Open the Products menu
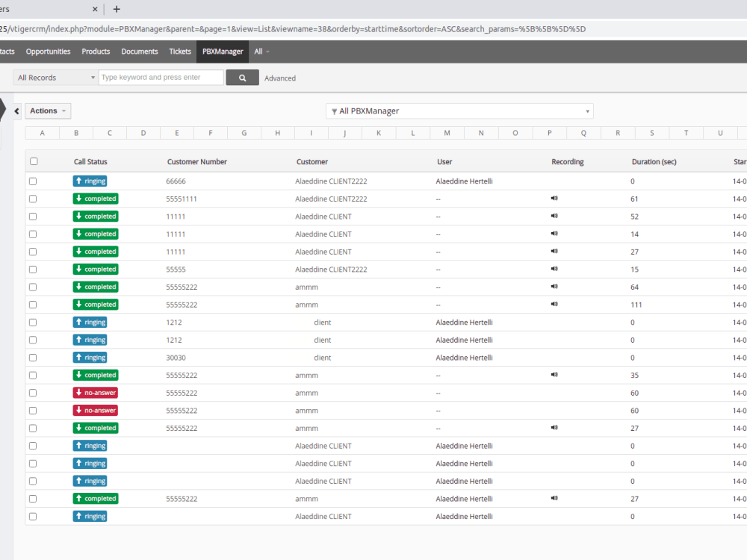Viewport: 747px width, 560px height. click(96, 52)
